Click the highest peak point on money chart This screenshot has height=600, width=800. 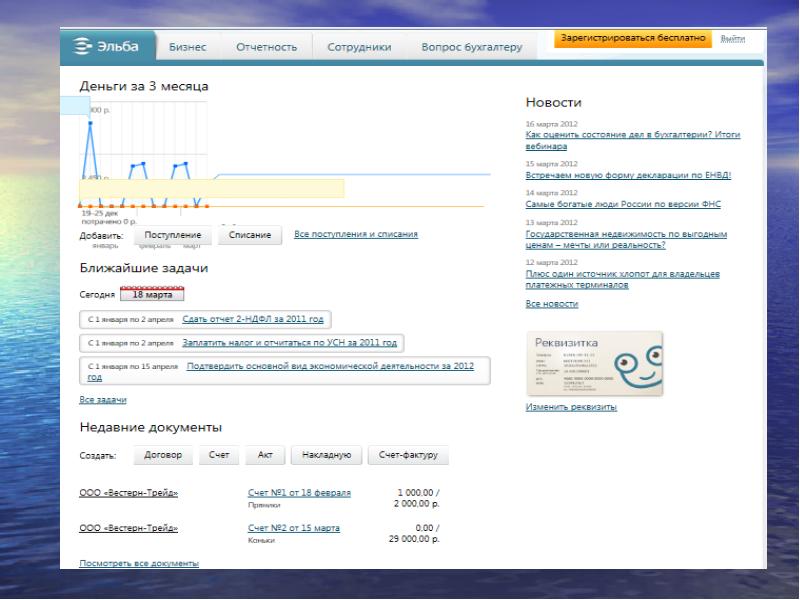(x=91, y=124)
